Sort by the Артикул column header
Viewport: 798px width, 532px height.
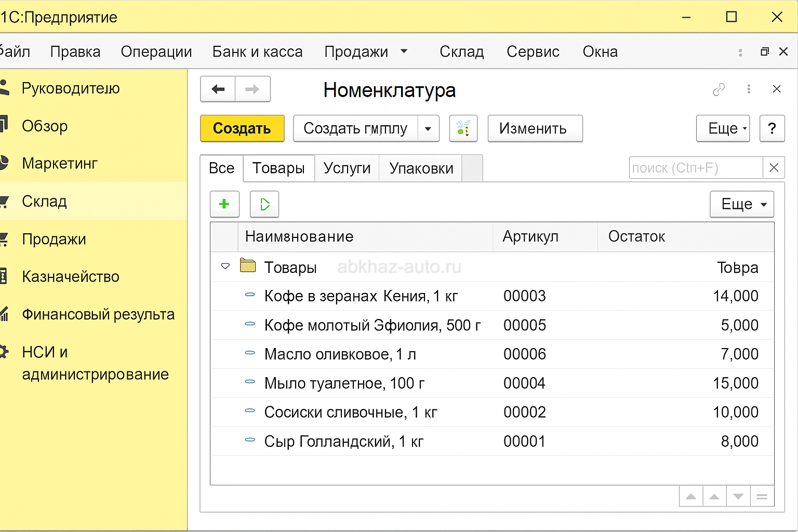click(x=545, y=237)
